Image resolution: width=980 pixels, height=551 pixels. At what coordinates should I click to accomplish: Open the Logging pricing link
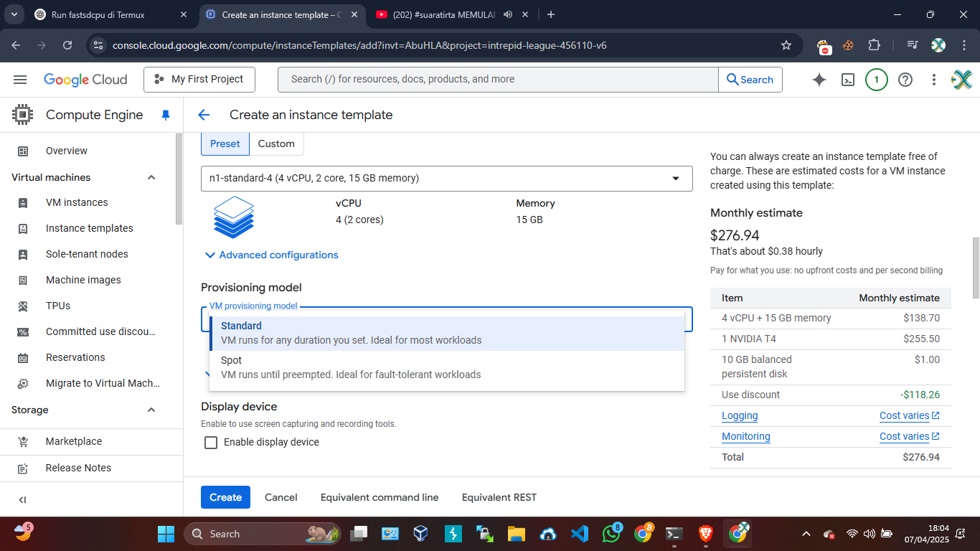click(740, 415)
